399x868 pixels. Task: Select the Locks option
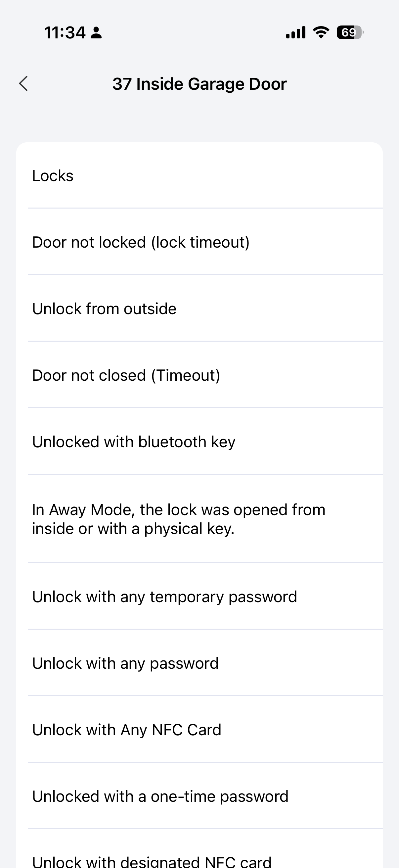(199, 175)
